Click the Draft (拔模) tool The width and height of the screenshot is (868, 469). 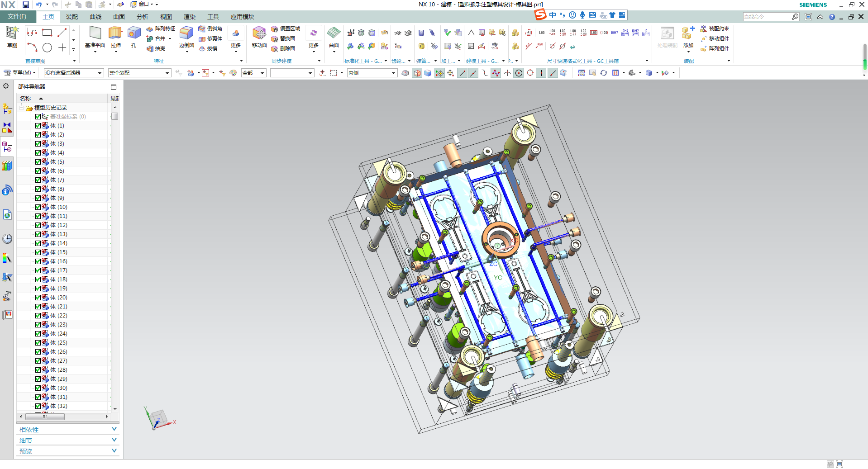pos(208,48)
